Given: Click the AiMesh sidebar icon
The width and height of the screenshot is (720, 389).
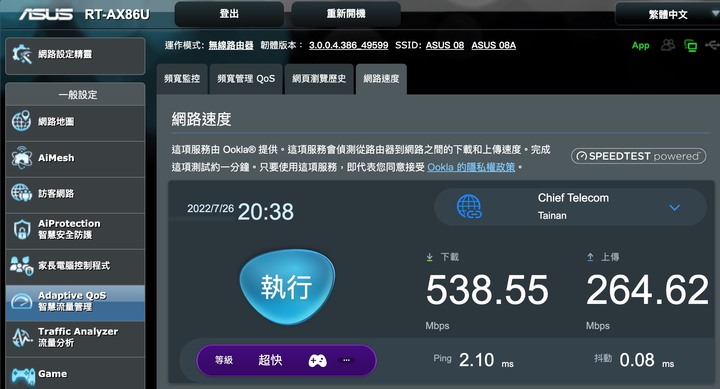Looking at the screenshot, I should tap(21, 158).
